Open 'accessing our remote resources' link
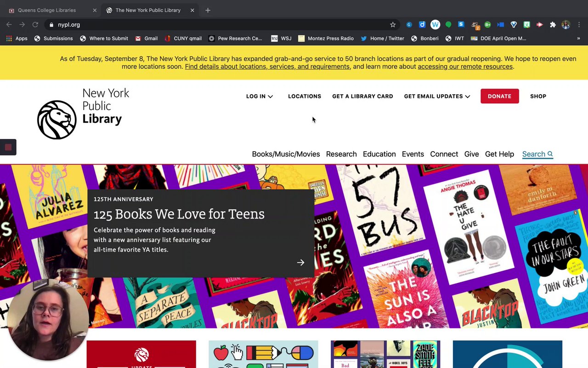The height and width of the screenshot is (368, 588). (x=465, y=67)
